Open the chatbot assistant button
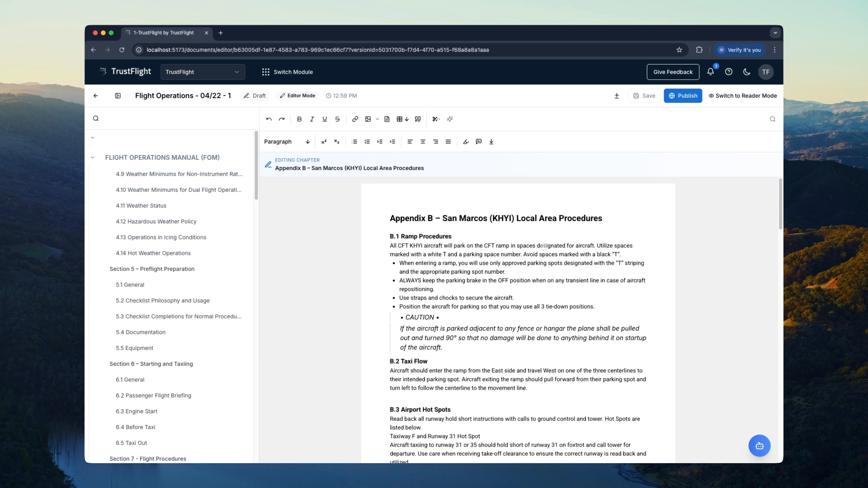The width and height of the screenshot is (868, 488). pos(759,446)
